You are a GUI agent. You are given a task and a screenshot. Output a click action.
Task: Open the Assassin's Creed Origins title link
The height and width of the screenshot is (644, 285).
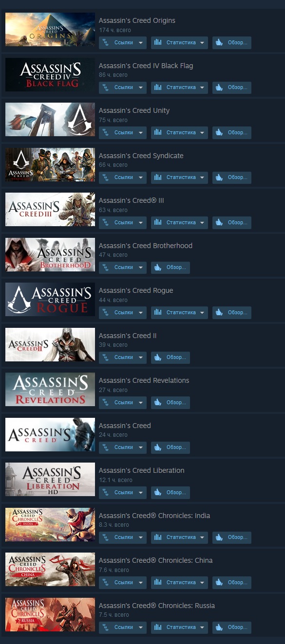click(137, 20)
